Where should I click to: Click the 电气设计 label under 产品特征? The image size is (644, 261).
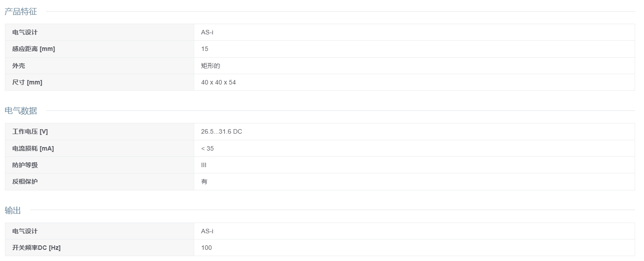(25, 32)
